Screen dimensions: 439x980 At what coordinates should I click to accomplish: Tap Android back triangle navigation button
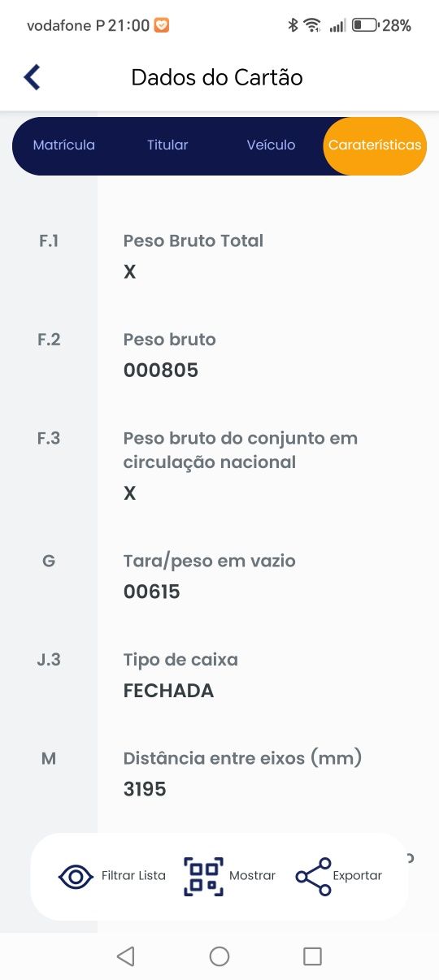coord(125,956)
